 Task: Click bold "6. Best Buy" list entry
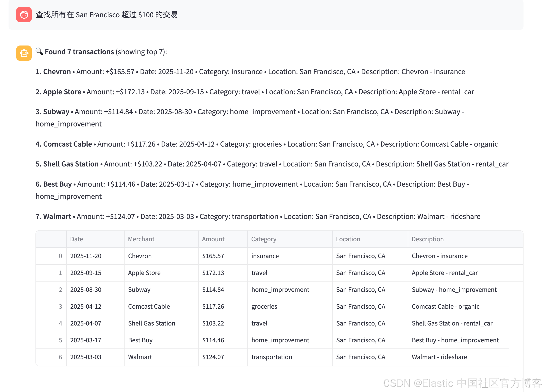pyautogui.click(x=54, y=184)
